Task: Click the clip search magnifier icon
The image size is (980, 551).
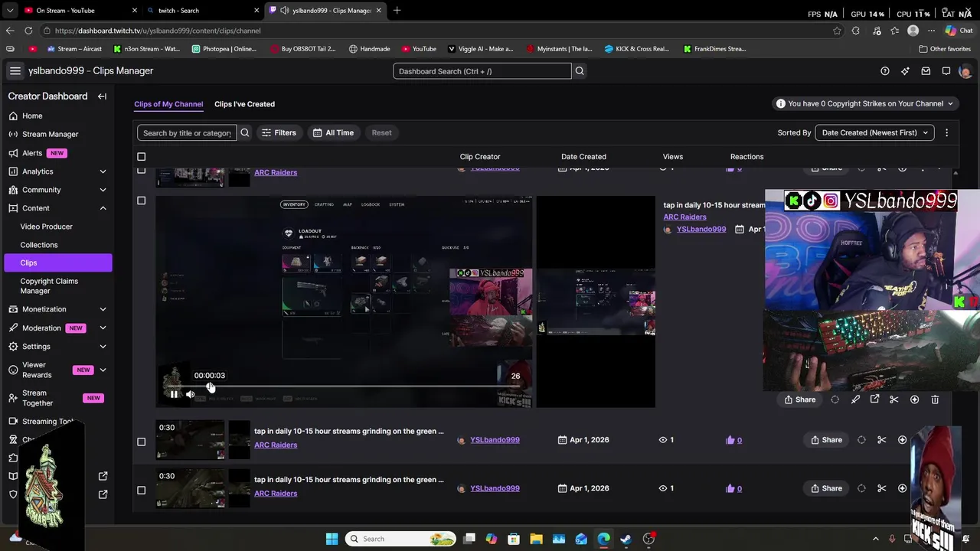Action: coord(245,132)
